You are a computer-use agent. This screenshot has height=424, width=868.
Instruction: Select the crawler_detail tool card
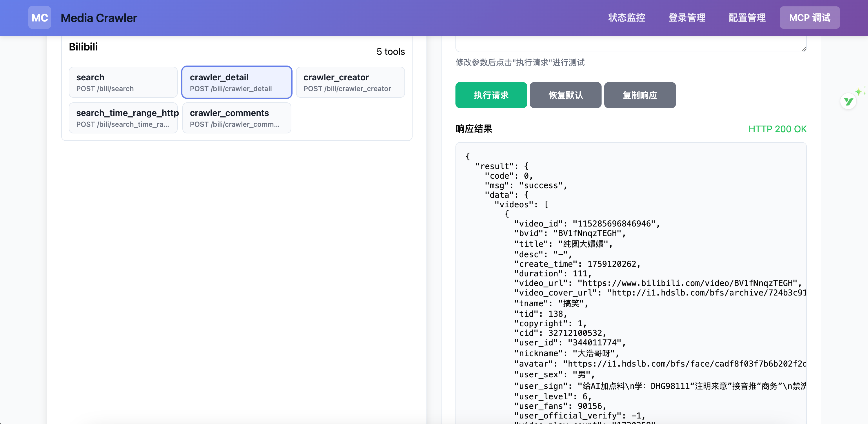(237, 82)
